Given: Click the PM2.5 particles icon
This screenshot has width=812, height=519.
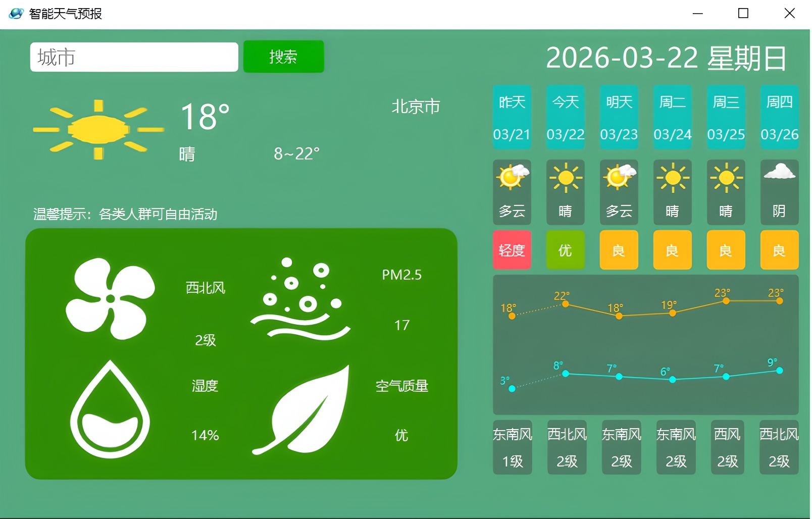Looking at the screenshot, I should point(300,298).
